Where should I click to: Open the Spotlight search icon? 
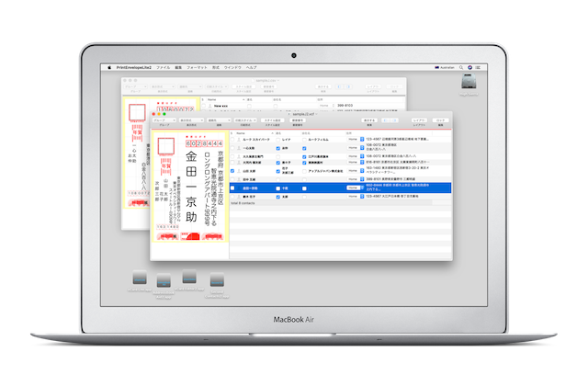(x=461, y=68)
